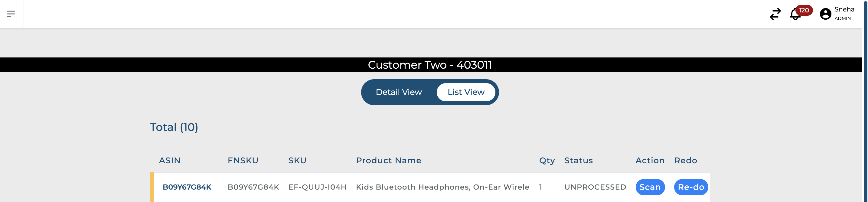Sort by the ASIN column header

pyautogui.click(x=169, y=161)
